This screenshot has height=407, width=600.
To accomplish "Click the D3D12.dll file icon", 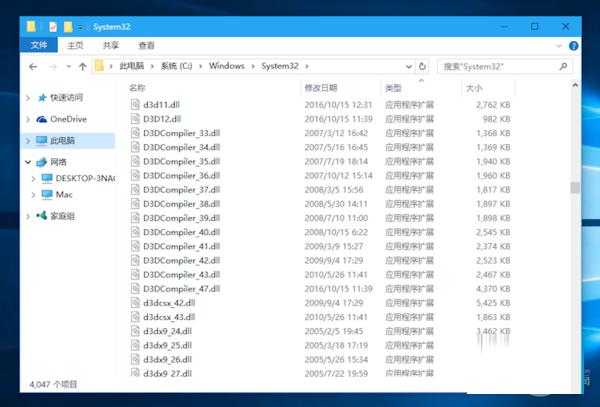I will (x=135, y=119).
